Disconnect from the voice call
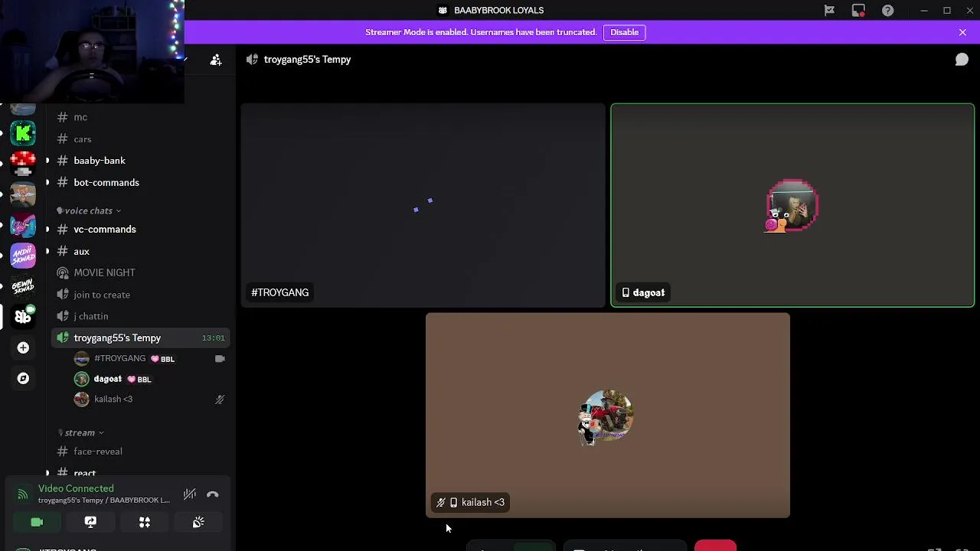980x551 pixels. [213, 494]
